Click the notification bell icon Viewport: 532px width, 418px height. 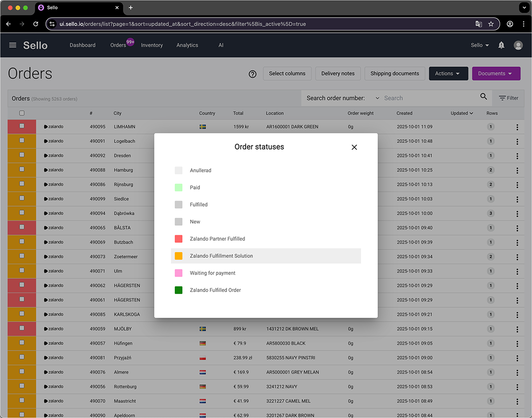[x=501, y=45]
